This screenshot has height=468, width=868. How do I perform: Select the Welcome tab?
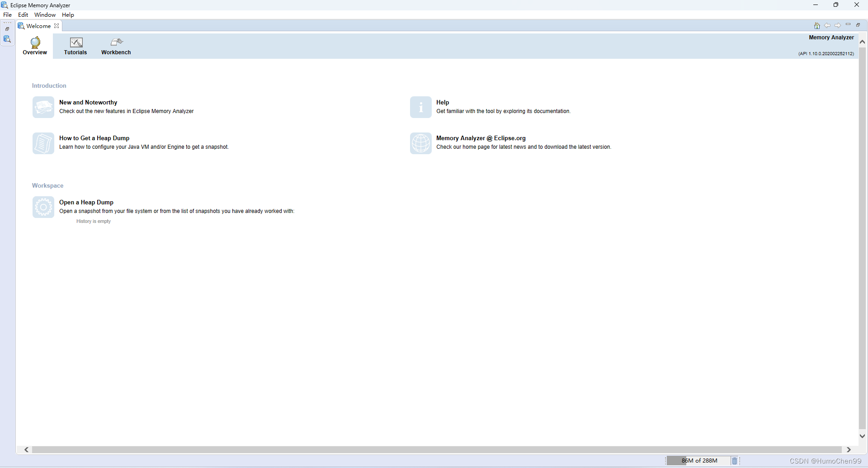(38, 26)
